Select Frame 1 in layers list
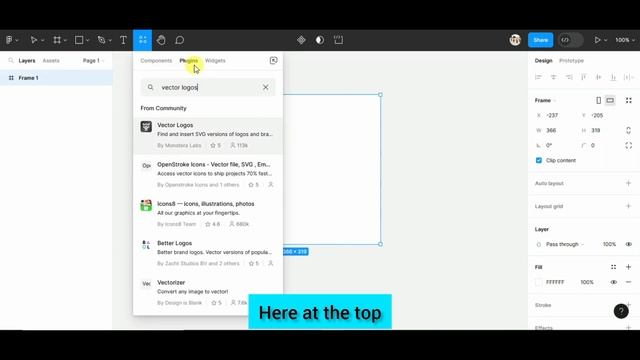Viewport: 640px width, 360px height. click(x=56, y=78)
